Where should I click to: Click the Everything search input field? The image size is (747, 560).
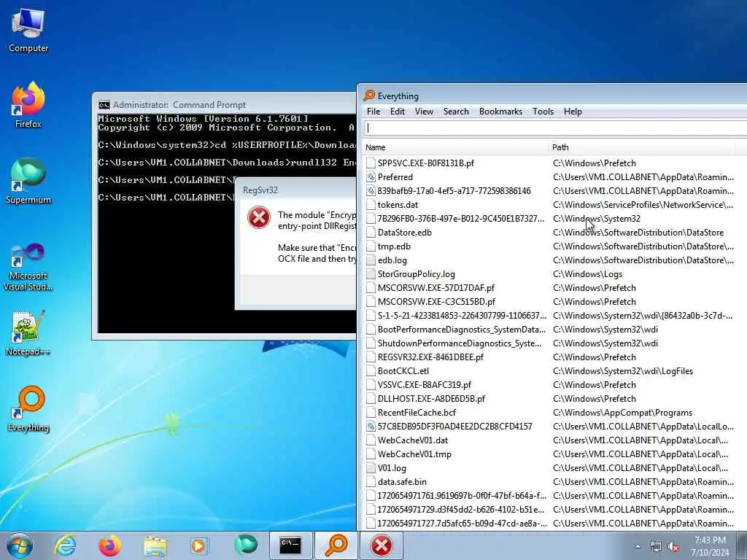(x=555, y=128)
